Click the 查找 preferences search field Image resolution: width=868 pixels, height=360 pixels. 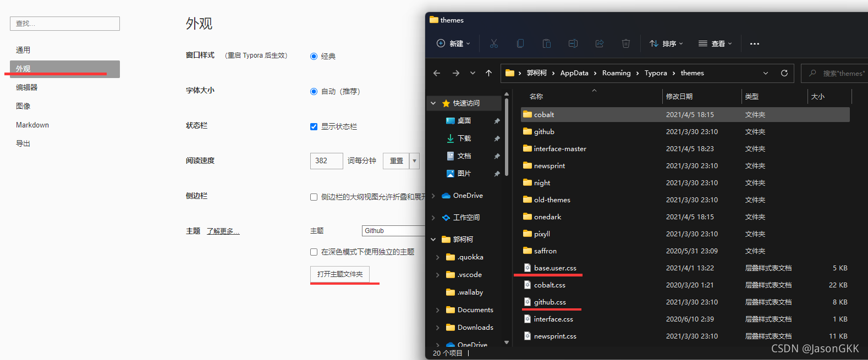pyautogui.click(x=65, y=24)
